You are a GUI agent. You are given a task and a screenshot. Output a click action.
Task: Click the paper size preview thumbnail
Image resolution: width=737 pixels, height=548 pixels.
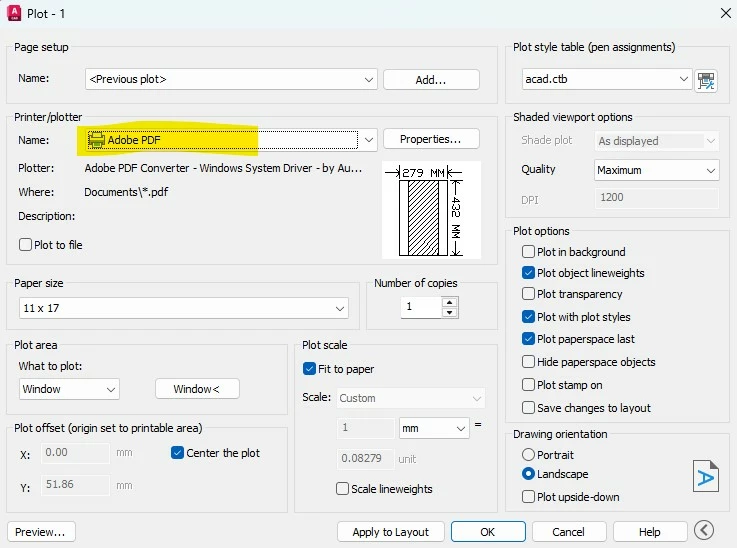[x=431, y=211]
